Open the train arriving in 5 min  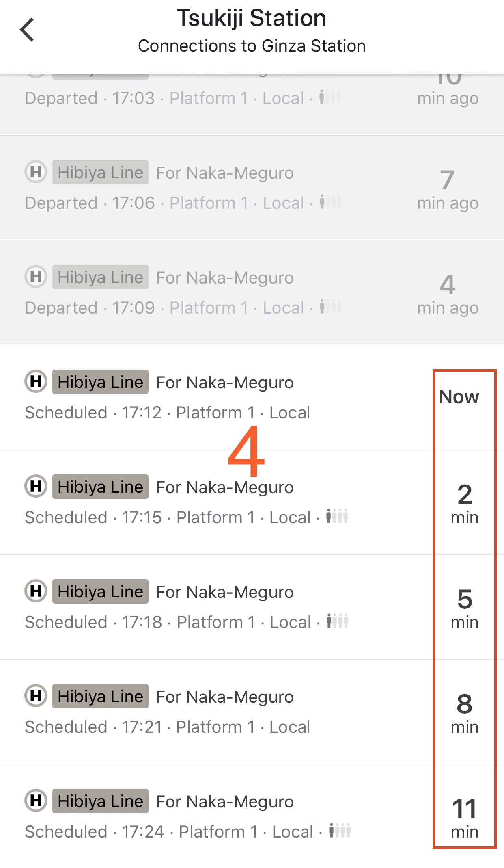coord(252,607)
